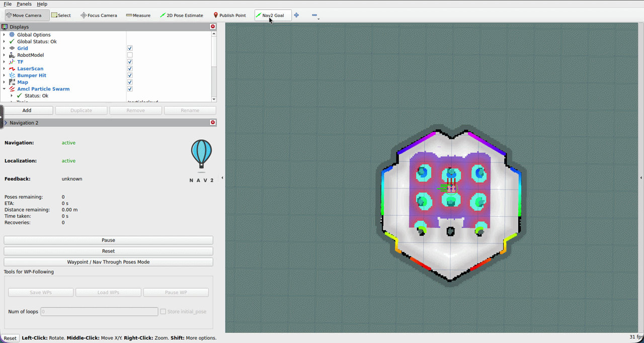The width and height of the screenshot is (644, 343).
Task: Click the Num of loops input field
Action: click(x=99, y=311)
